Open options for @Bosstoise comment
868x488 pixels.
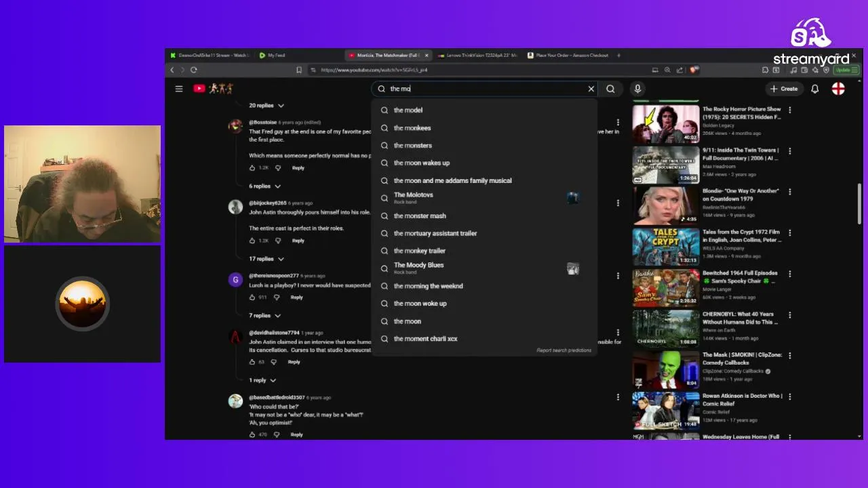tap(618, 123)
